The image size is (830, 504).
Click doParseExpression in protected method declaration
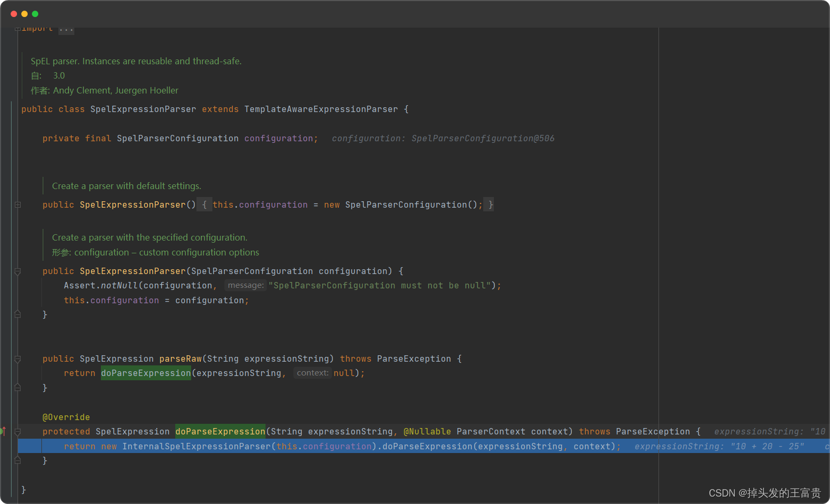click(x=220, y=431)
